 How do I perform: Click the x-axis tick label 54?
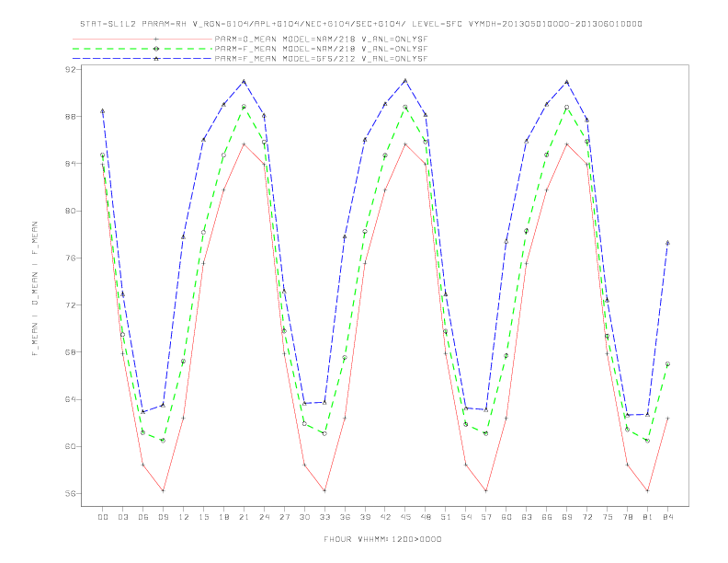tap(466, 517)
